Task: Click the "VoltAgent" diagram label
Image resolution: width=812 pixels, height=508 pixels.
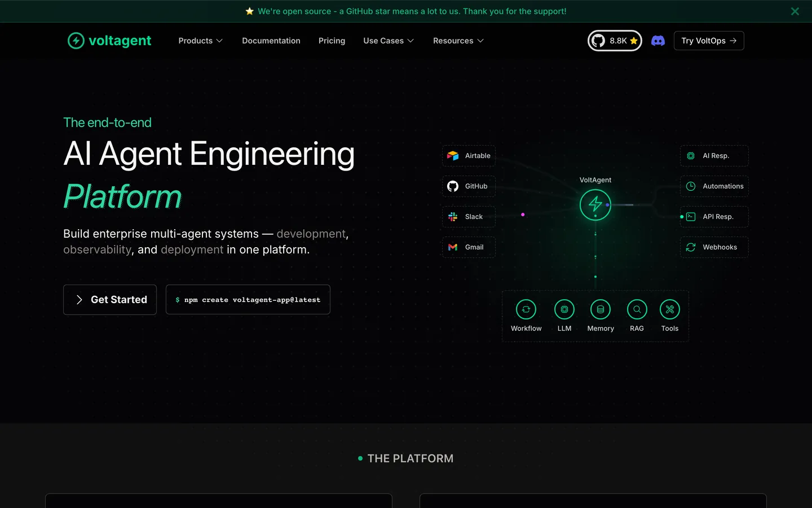Action: point(595,180)
